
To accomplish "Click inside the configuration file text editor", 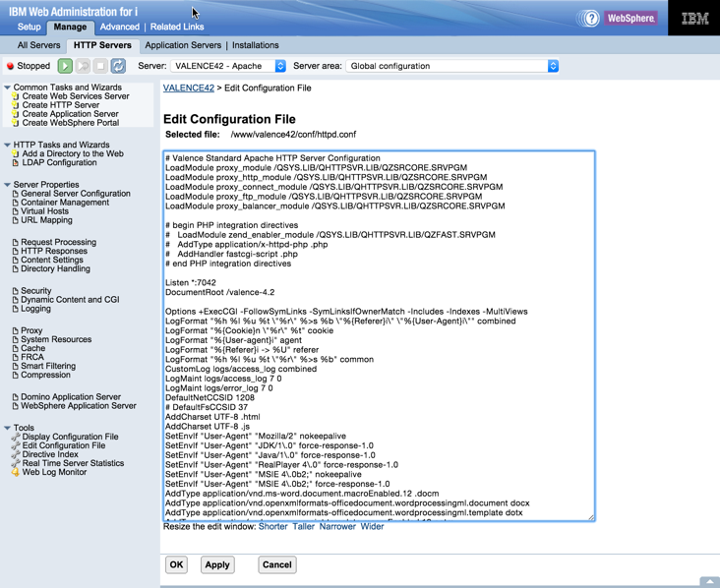I will (x=380, y=335).
